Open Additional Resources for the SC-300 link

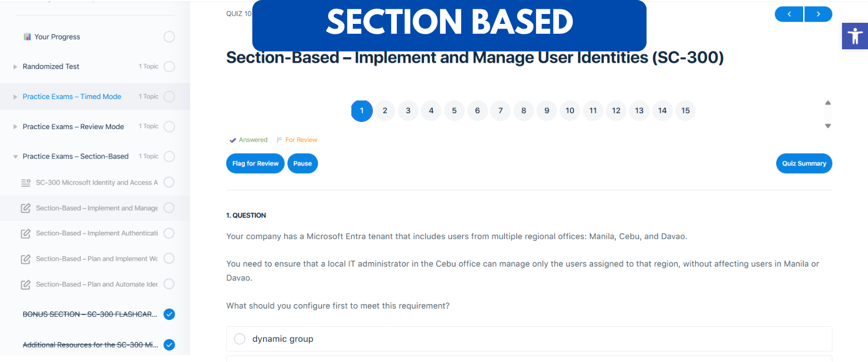point(90,345)
